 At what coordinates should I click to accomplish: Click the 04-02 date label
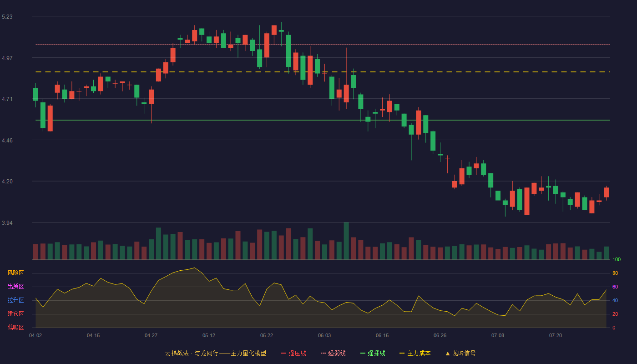click(x=35, y=335)
